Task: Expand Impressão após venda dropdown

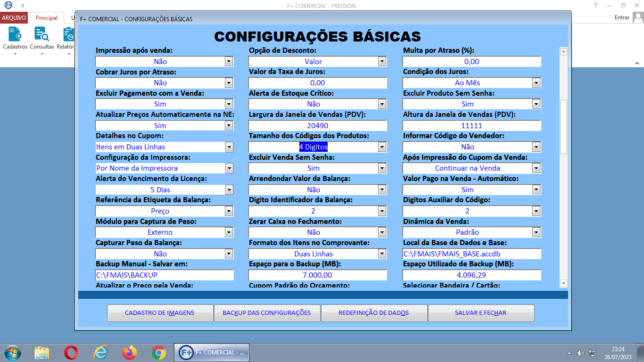Action: tap(229, 61)
